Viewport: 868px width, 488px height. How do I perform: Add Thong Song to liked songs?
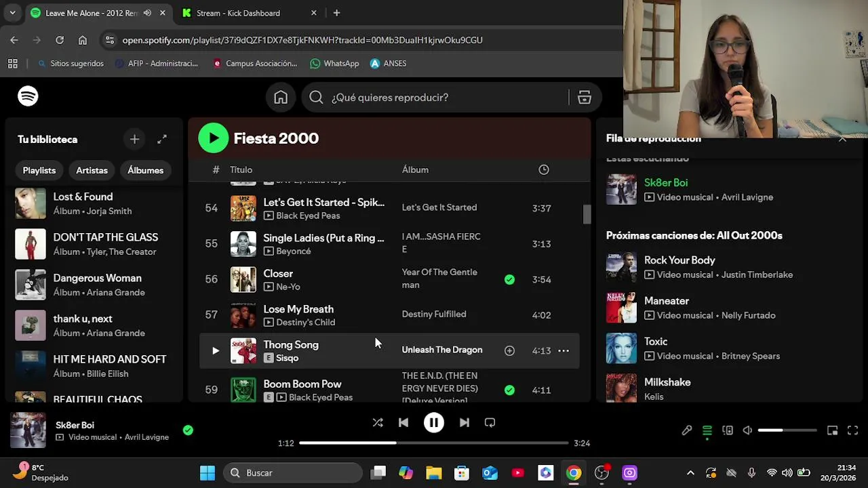pyautogui.click(x=509, y=350)
